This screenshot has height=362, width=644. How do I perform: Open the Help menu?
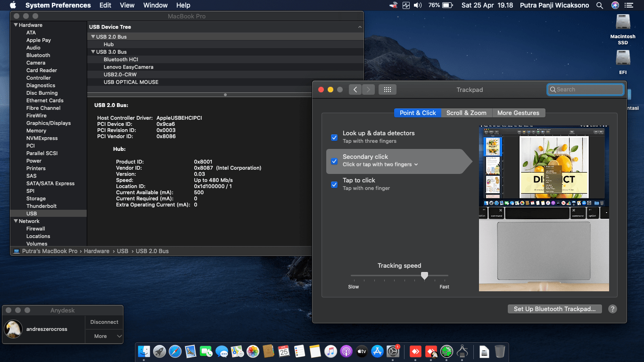[183, 5]
